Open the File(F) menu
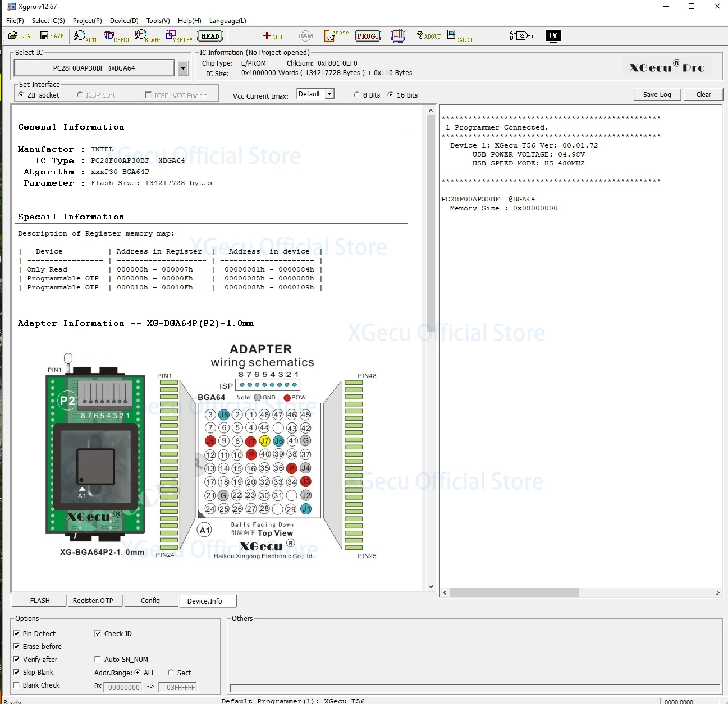Viewport: 728px width, 704px height. point(15,21)
